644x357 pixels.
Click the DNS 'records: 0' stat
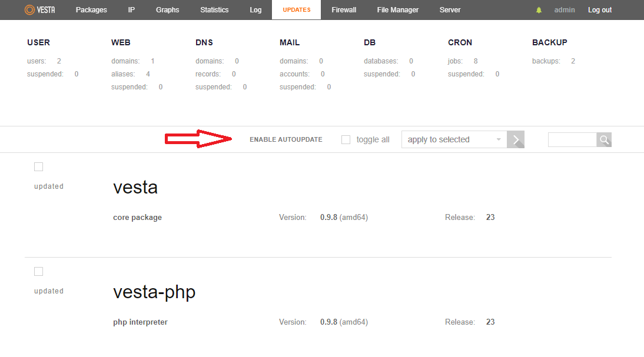[215, 74]
